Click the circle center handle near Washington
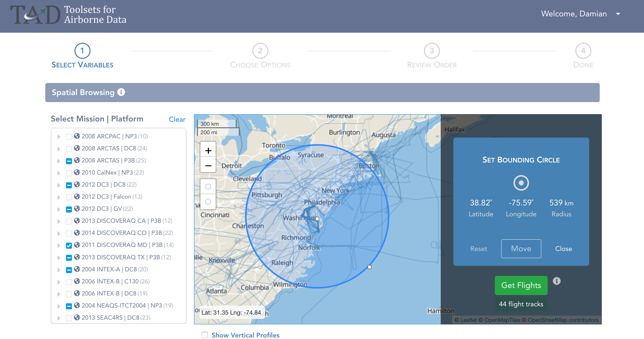 tap(317, 219)
